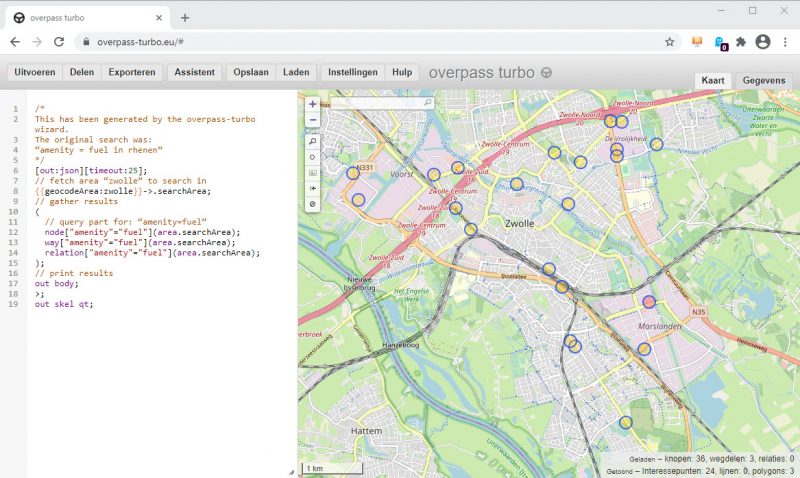Save the query with Opslaan

tap(251, 72)
